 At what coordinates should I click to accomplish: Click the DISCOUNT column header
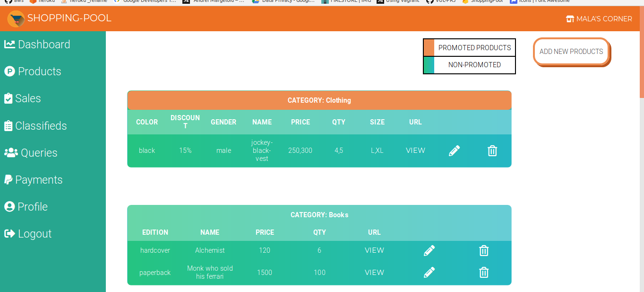click(185, 122)
